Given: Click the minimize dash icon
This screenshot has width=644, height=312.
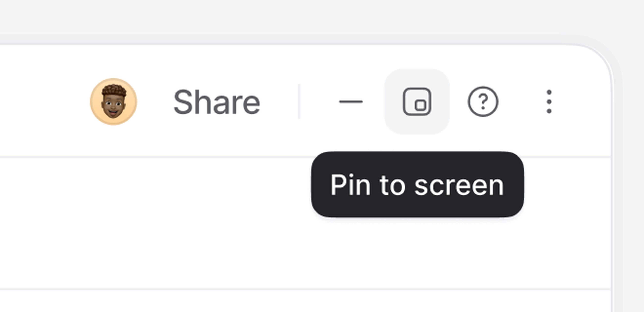Looking at the screenshot, I should (351, 102).
